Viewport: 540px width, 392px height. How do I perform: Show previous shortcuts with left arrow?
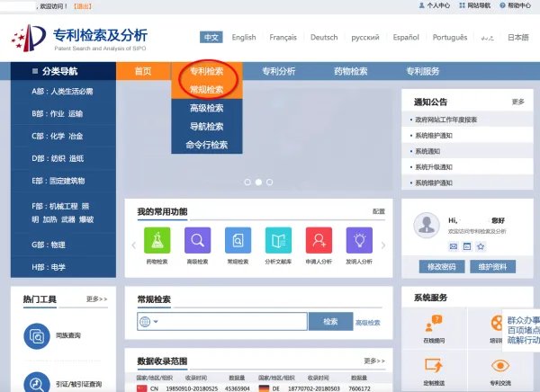point(133,245)
